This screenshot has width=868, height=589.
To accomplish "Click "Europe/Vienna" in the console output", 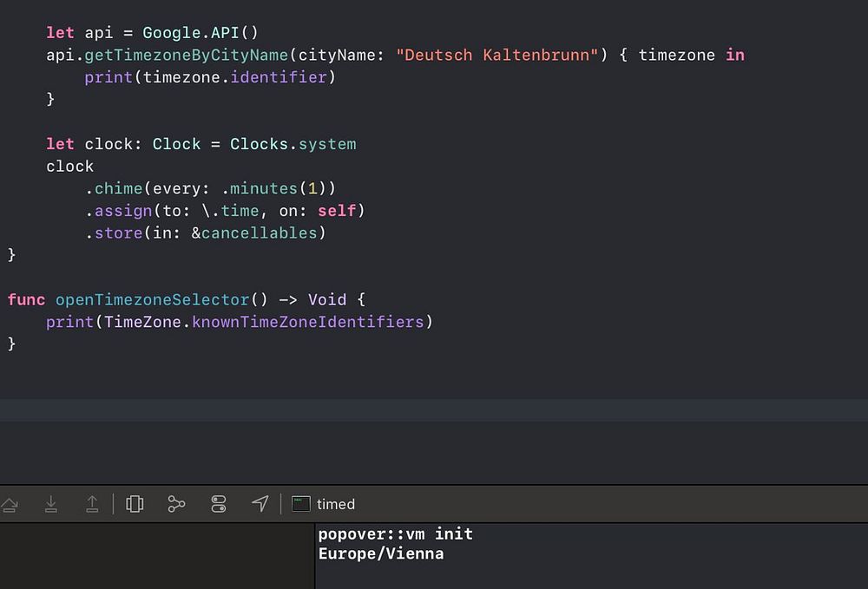I will (x=381, y=553).
